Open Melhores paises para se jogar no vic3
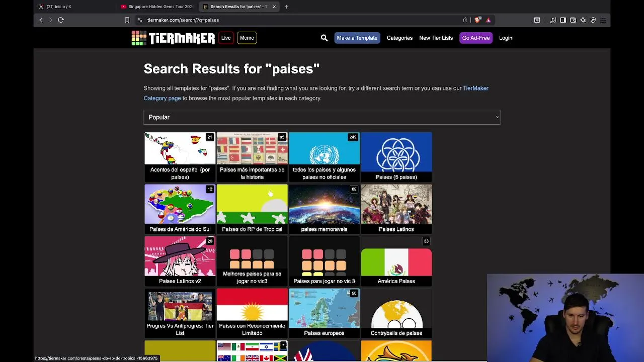The image size is (644, 362). point(252,261)
